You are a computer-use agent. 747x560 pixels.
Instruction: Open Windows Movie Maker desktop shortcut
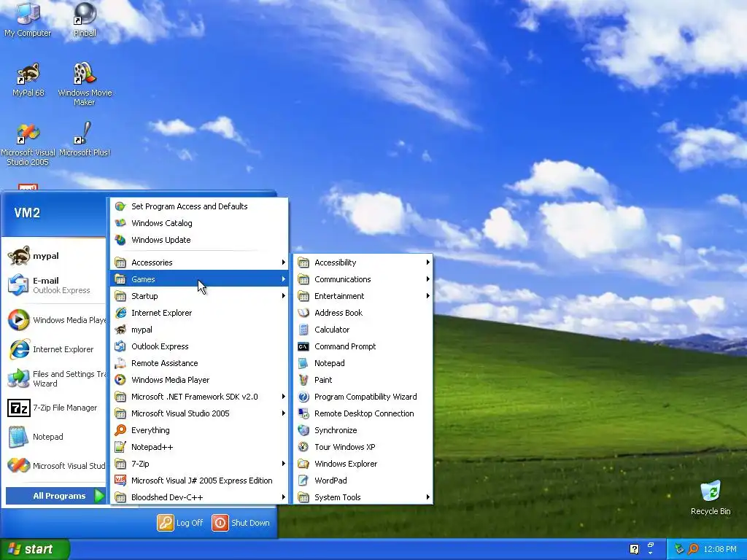[85, 84]
